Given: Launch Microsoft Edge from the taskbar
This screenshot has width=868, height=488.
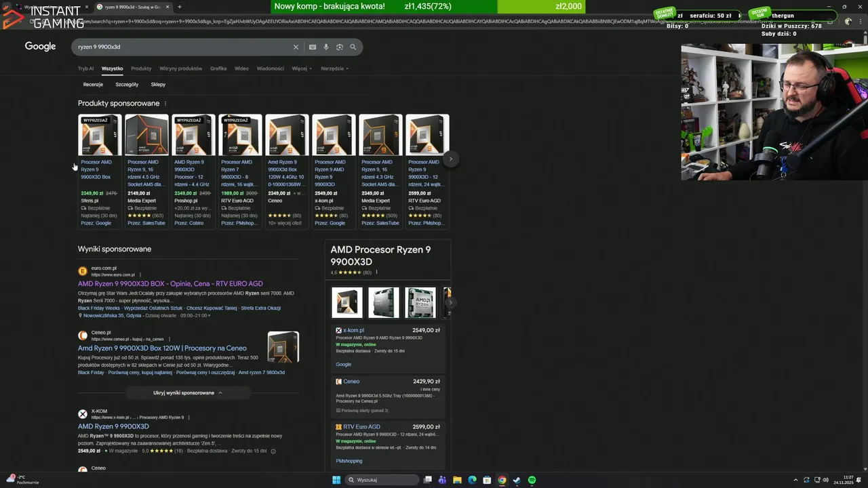Looking at the screenshot, I should pyautogui.click(x=472, y=480).
